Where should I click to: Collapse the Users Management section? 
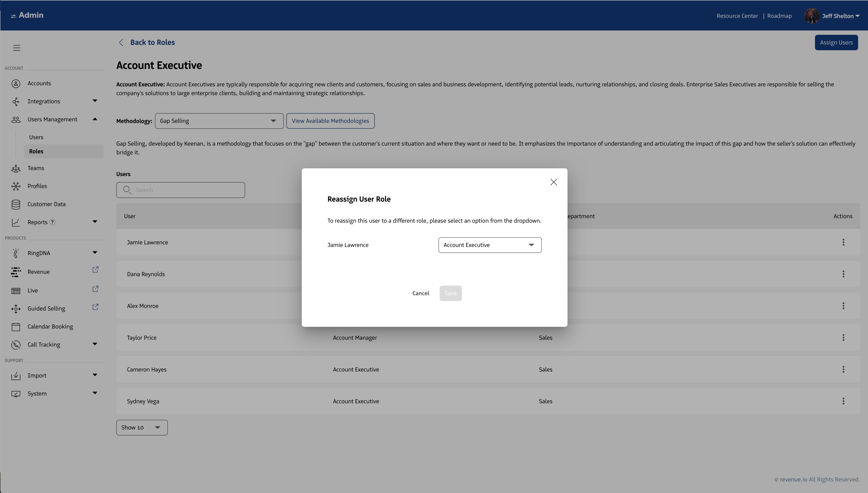(x=95, y=119)
